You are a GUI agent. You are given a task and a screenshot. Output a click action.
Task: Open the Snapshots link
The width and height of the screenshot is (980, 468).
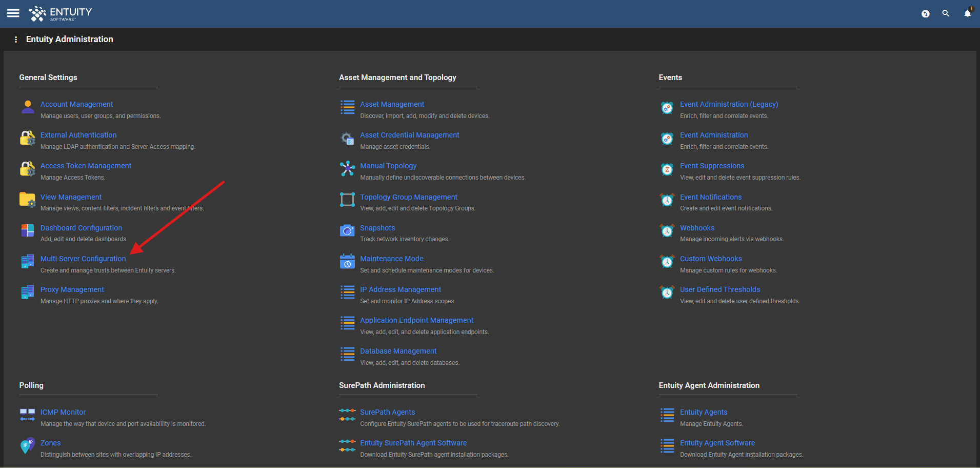(377, 228)
